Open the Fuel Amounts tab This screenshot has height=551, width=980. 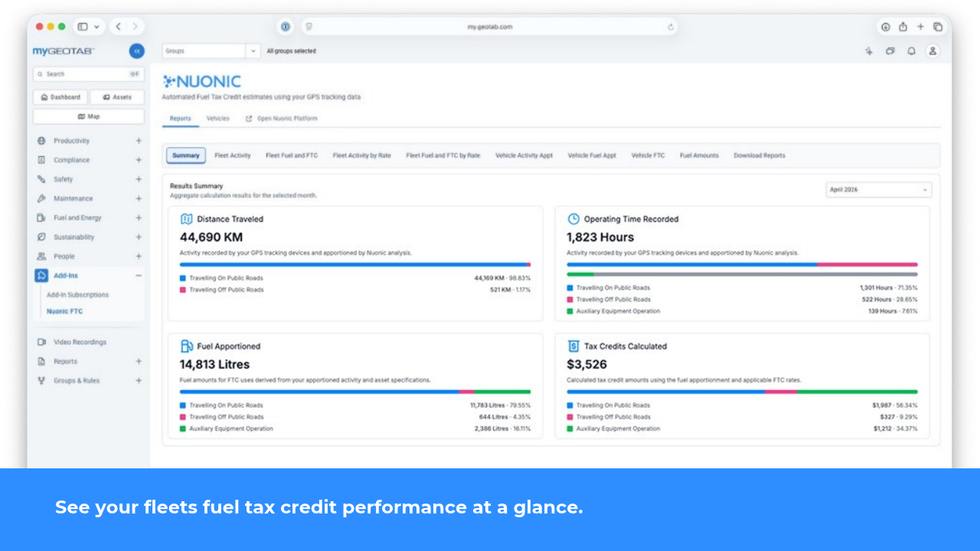pos(700,155)
